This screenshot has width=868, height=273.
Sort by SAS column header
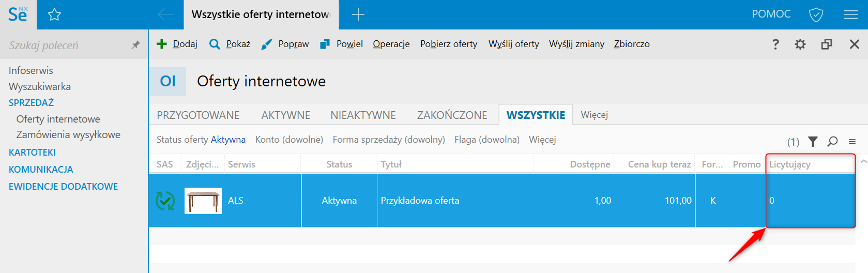pos(165,164)
